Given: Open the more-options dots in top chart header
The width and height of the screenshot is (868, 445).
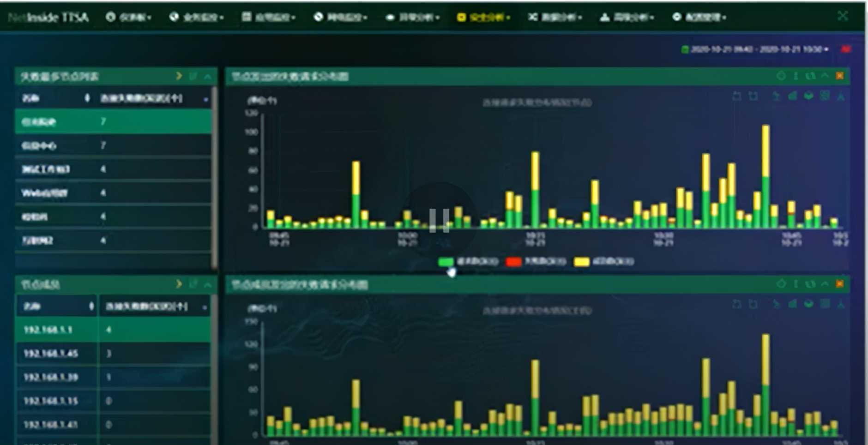Looking at the screenshot, I should point(796,76).
